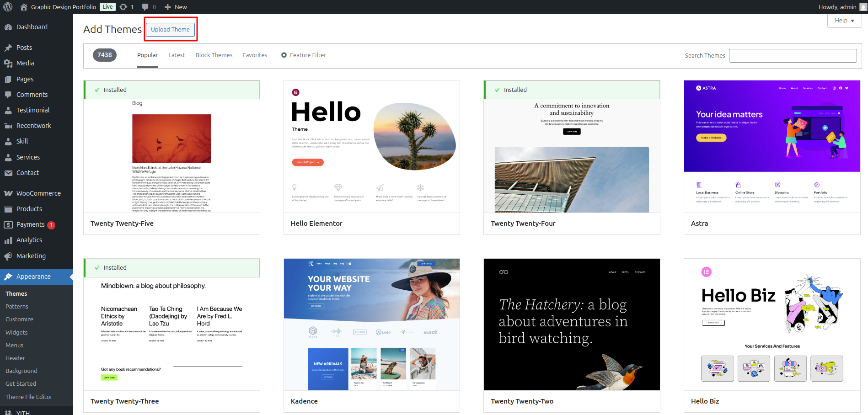Expand the Appearance menu section
This screenshot has width=868, height=415.
point(34,276)
